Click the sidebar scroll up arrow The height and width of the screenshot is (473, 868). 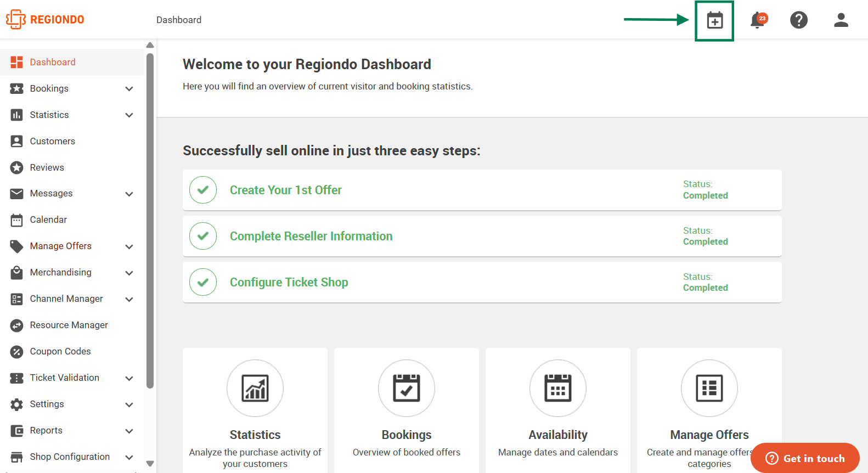(150, 45)
